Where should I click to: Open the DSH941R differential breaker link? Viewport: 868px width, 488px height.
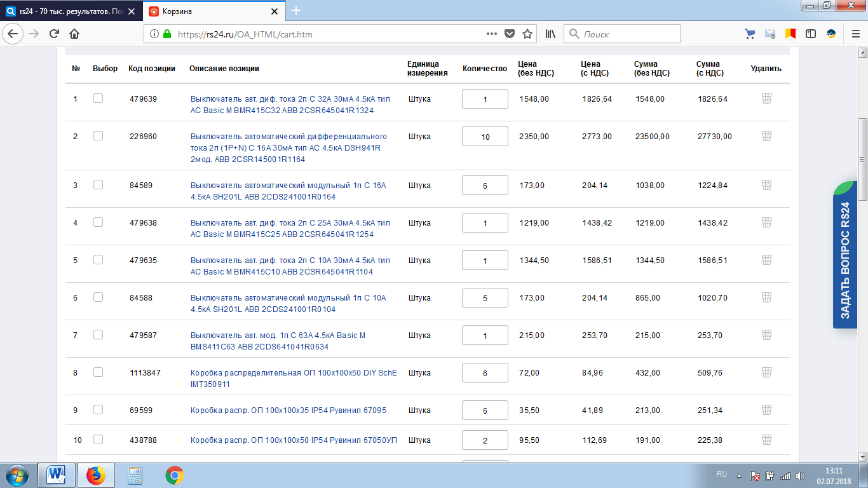[x=288, y=148]
